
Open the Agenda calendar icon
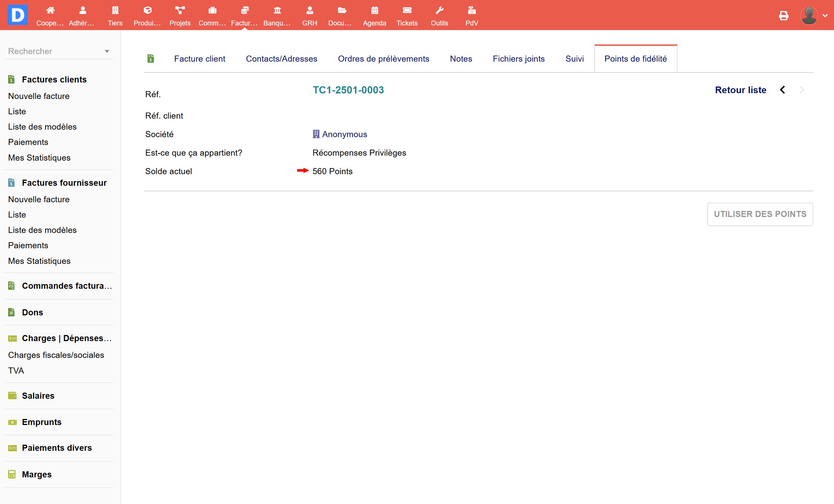pos(374,10)
